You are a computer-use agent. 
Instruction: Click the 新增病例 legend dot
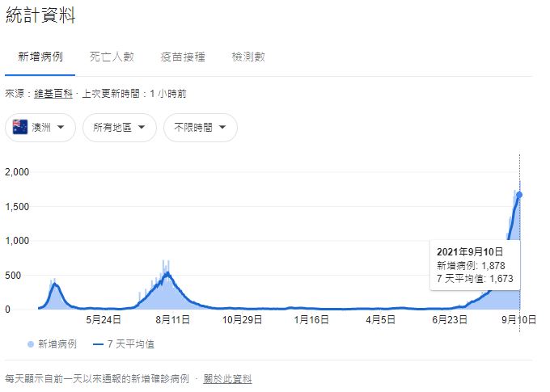(x=31, y=344)
